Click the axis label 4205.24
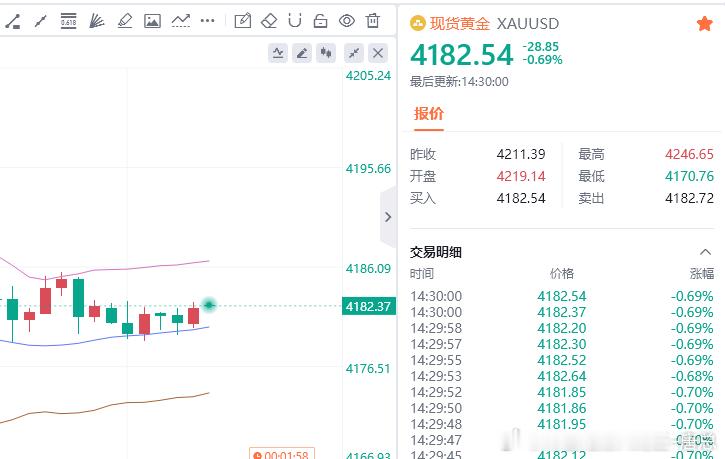This screenshot has width=725, height=459. point(369,75)
